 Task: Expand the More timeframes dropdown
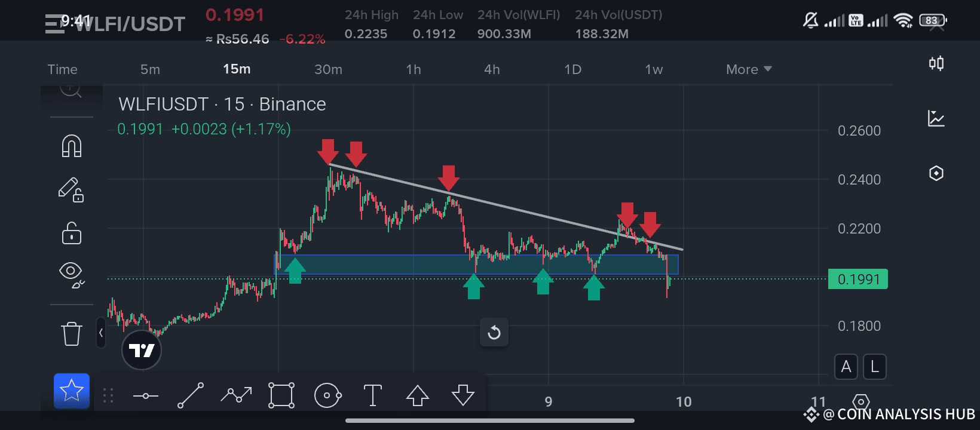(749, 69)
